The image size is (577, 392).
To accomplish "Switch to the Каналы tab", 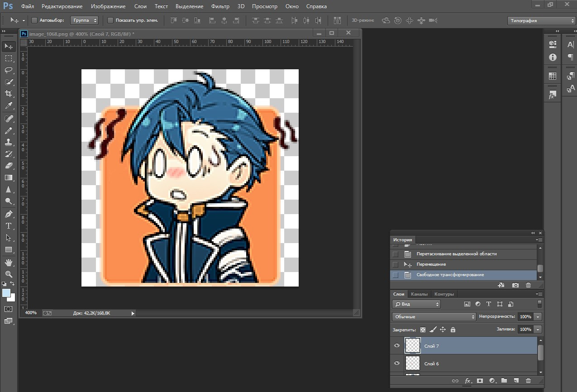I will (x=419, y=294).
